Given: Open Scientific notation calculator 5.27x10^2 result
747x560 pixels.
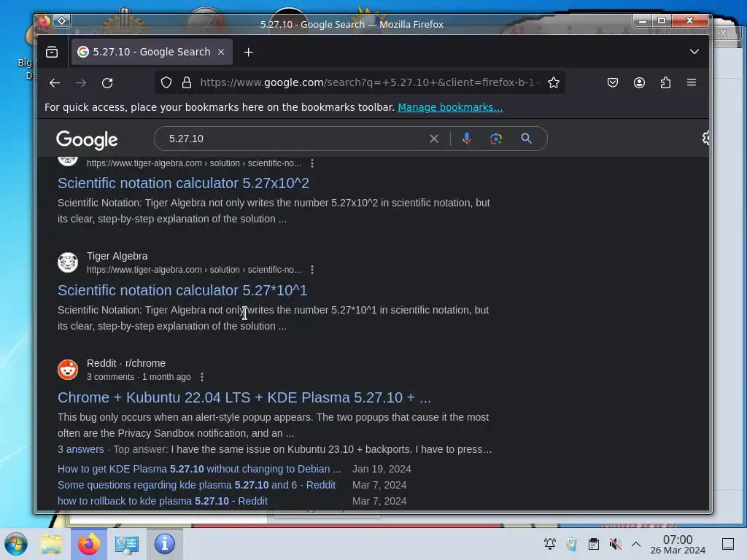Looking at the screenshot, I should (x=183, y=183).
